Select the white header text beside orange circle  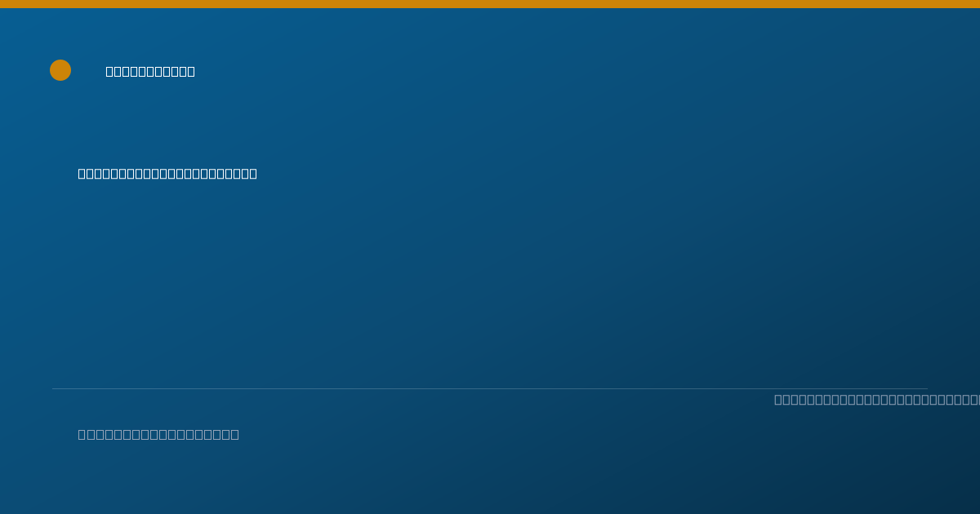coord(150,71)
